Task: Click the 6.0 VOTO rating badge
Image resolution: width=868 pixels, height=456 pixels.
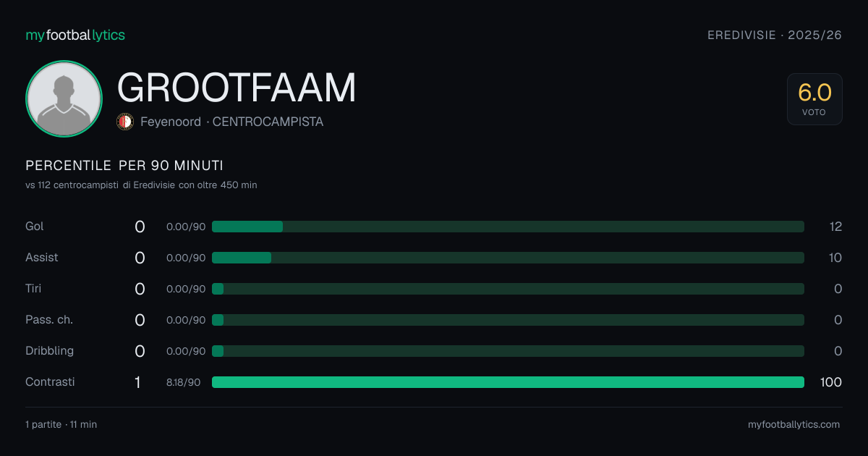Action: pyautogui.click(x=814, y=99)
